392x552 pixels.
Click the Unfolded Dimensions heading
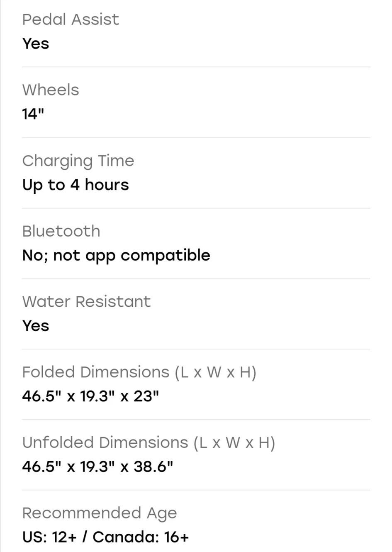[x=149, y=443]
